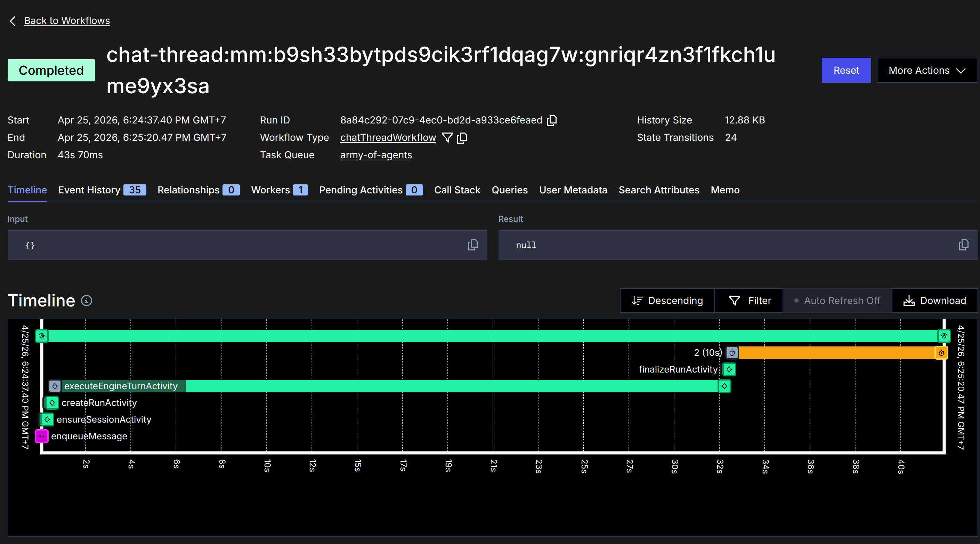
Task: Open the Call Stack tab
Action: pos(457,190)
